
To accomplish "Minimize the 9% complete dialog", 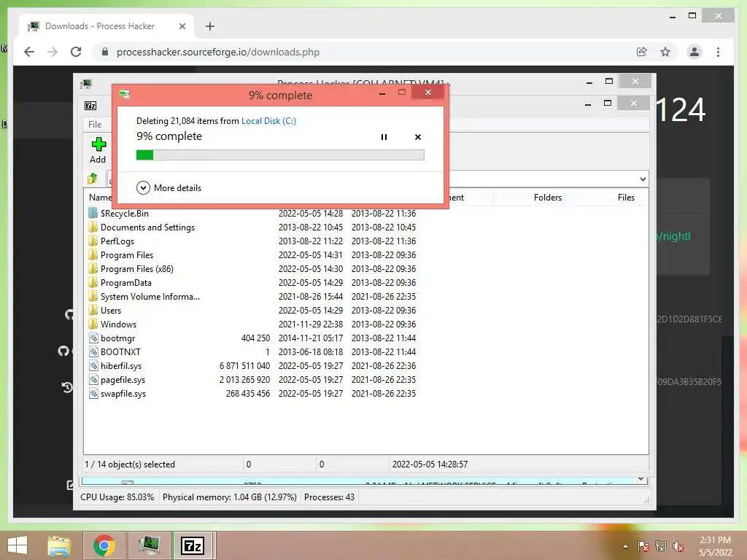I will point(382,93).
